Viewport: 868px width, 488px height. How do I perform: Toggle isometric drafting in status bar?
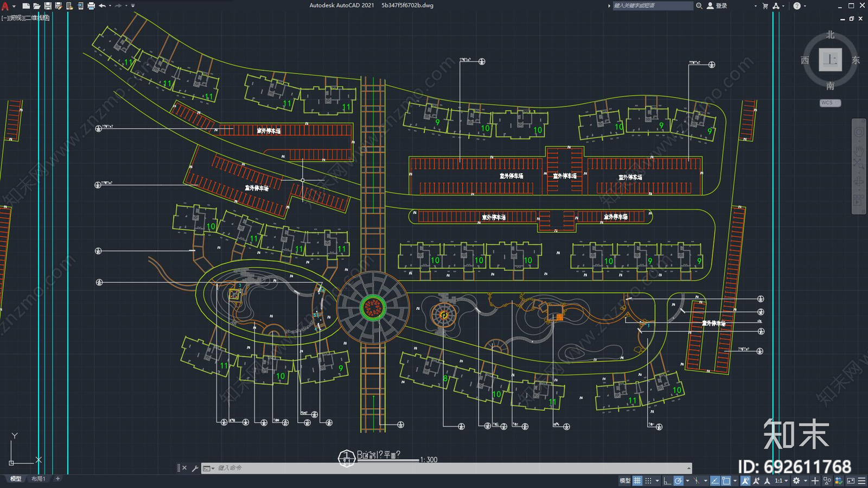(697, 480)
